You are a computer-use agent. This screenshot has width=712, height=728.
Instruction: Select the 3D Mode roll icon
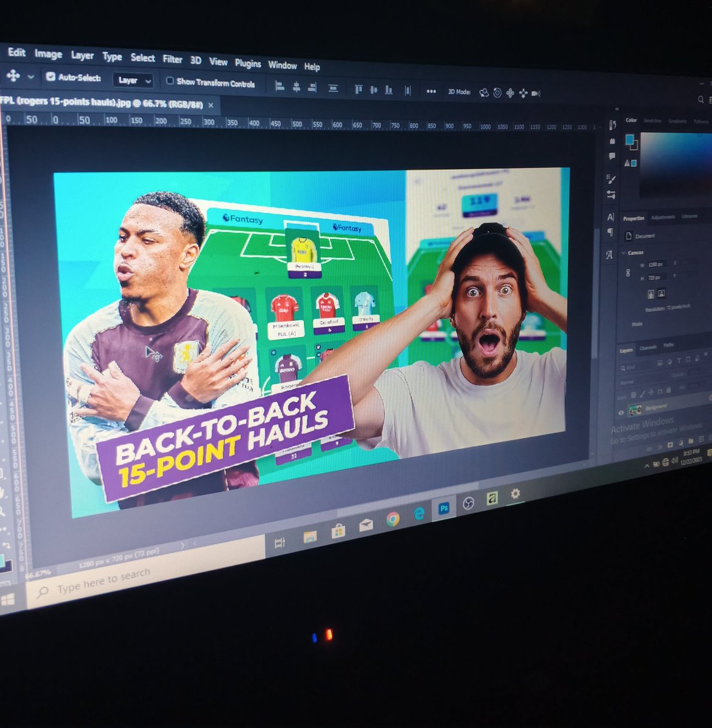(x=497, y=93)
